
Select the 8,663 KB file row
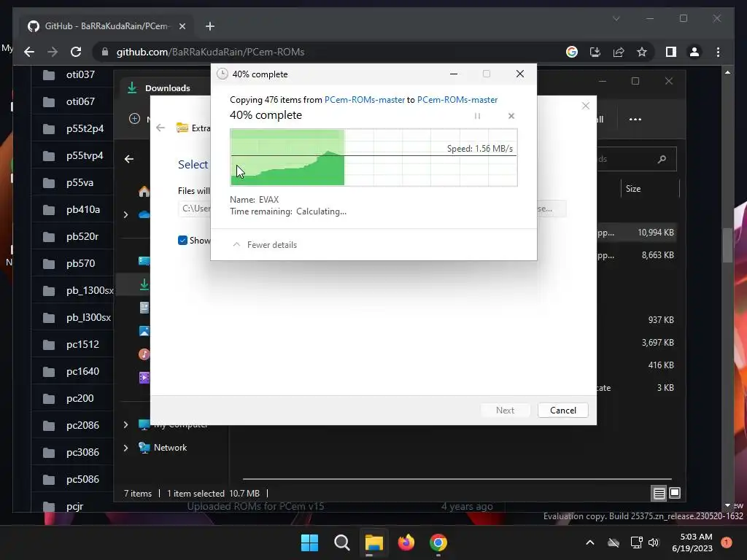[636, 254]
